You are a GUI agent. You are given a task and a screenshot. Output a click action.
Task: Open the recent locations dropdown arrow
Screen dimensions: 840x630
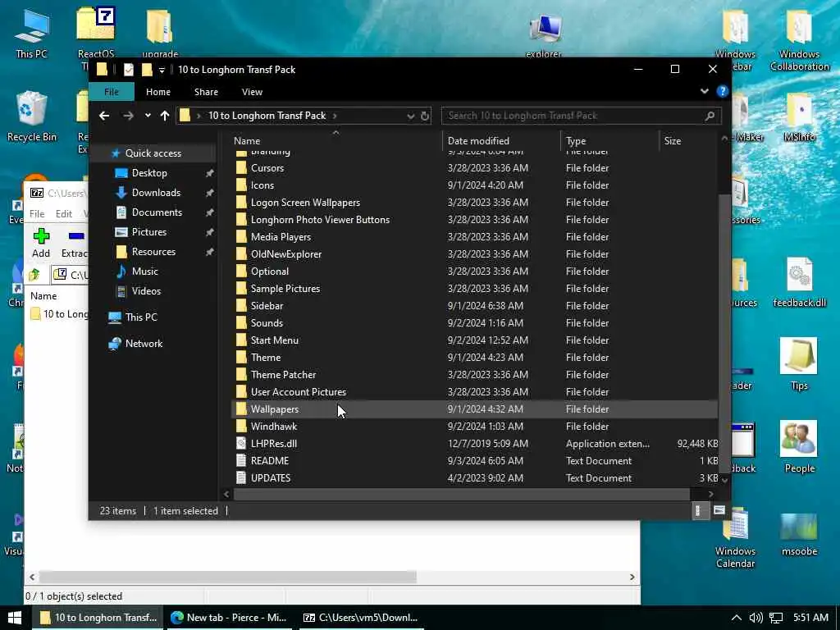coord(148,115)
